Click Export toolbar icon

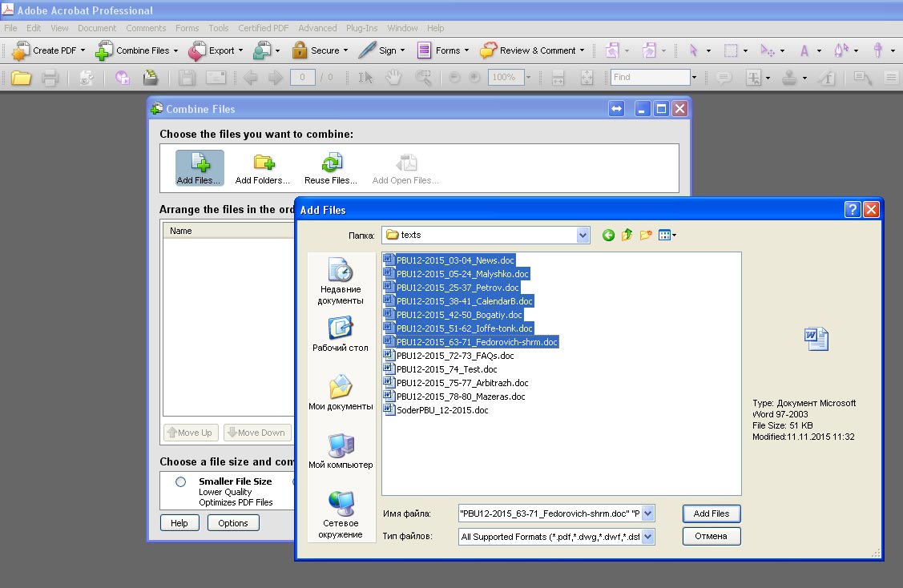click(197, 50)
